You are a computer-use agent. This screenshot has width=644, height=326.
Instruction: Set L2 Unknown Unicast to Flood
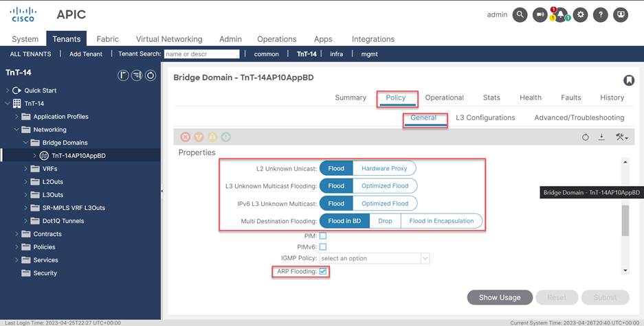(x=336, y=168)
